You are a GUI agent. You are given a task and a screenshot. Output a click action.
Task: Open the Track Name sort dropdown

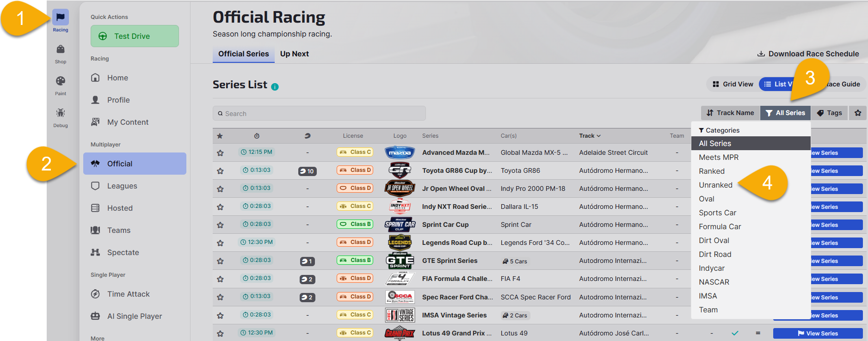(730, 113)
